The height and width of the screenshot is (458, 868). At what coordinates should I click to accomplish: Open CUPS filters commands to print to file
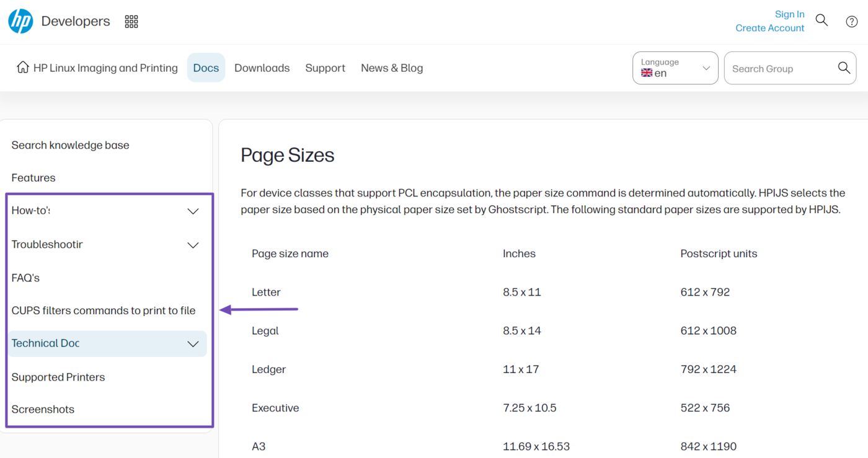tap(104, 310)
